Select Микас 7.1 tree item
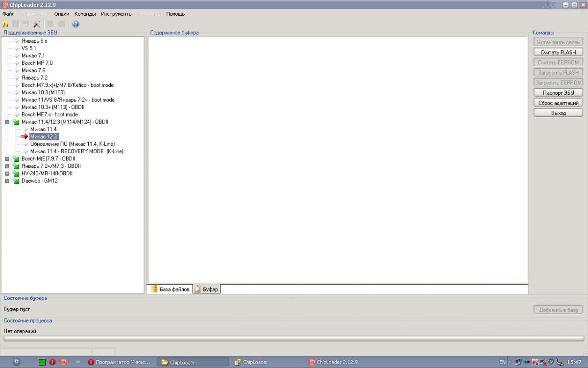Viewport: 588px width, 368px height. (33, 55)
